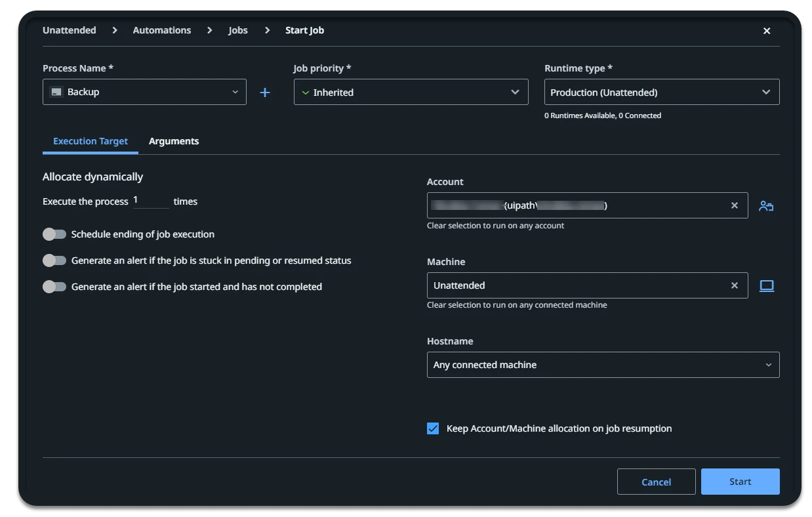
Task: Click the 'Allocate dynamically' heading
Action: pyautogui.click(x=92, y=176)
